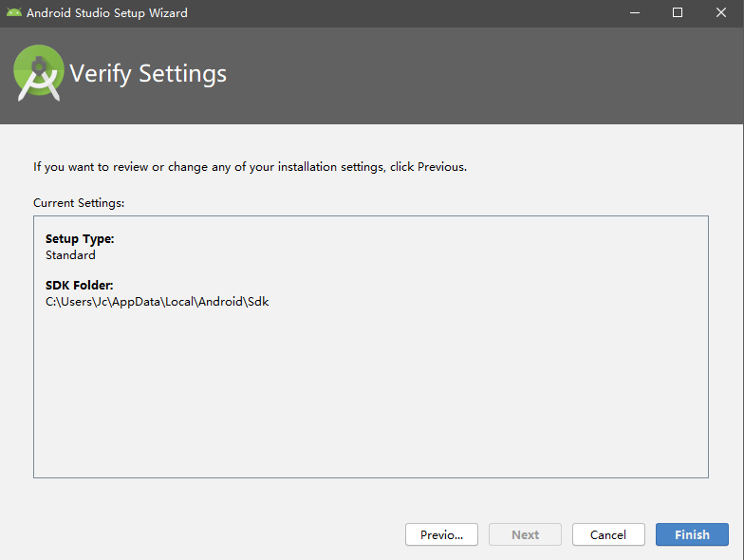Click the Finish button
The width and height of the screenshot is (744, 560).
(692, 534)
